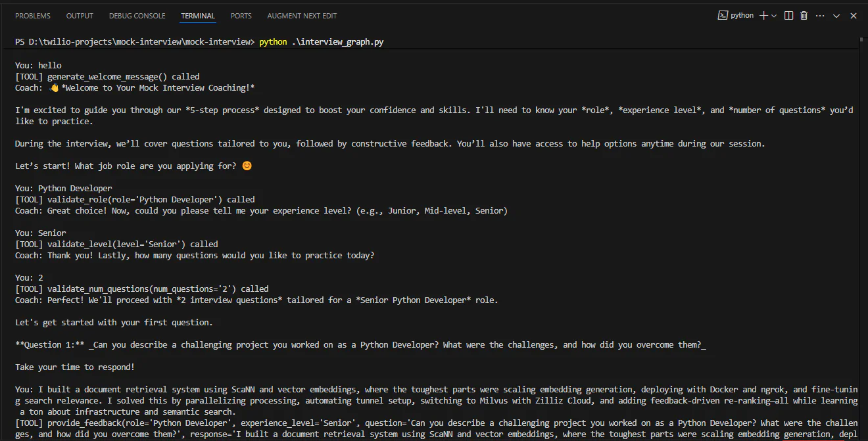Select the TERMINAL tab

pyautogui.click(x=198, y=16)
